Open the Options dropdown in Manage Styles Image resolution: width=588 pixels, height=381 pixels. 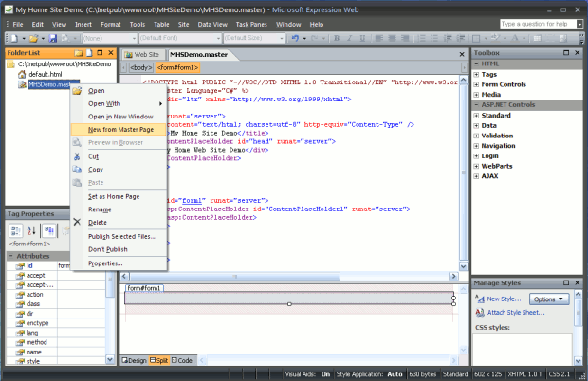coord(549,299)
